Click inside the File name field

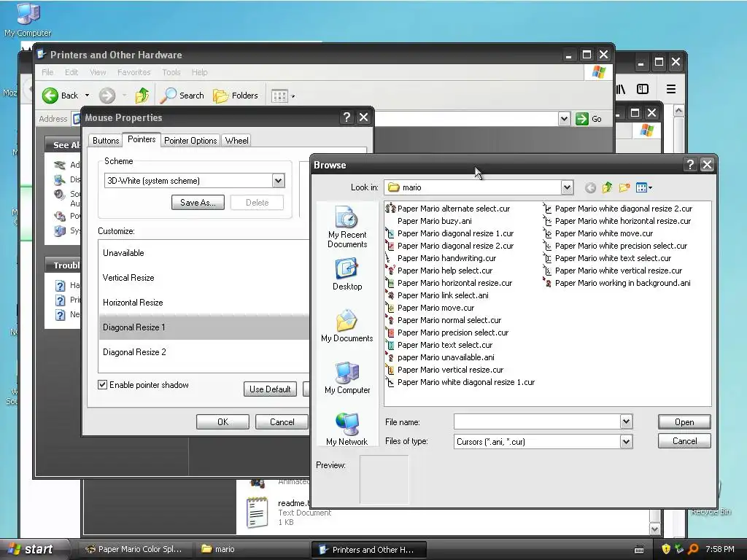[537, 421]
